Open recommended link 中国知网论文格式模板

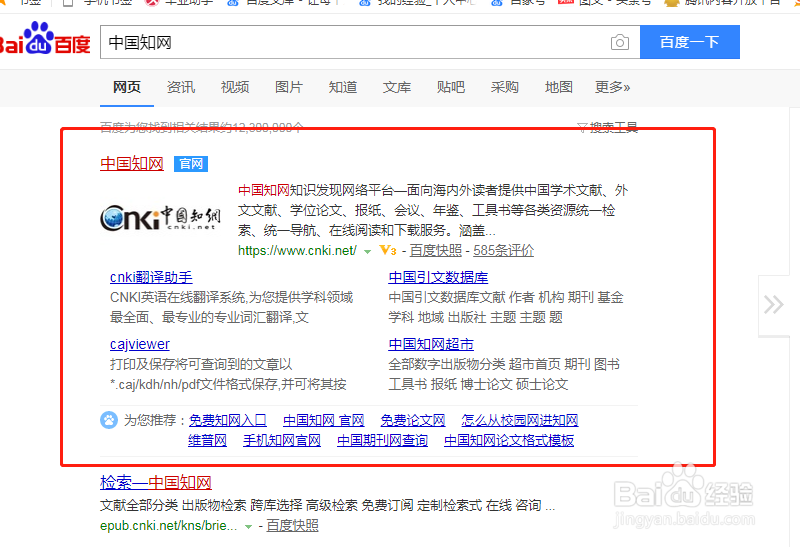point(509,440)
